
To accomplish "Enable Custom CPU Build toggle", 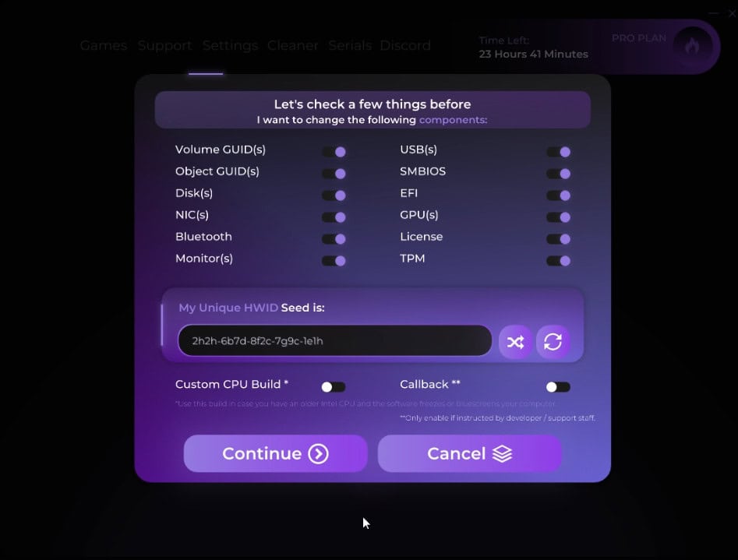I will 334,387.
